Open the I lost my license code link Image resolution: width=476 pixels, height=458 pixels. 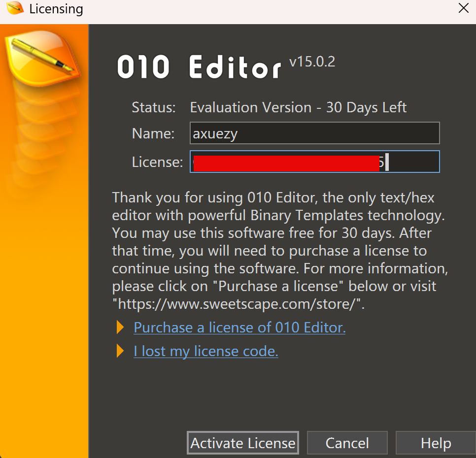pos(205,351)
